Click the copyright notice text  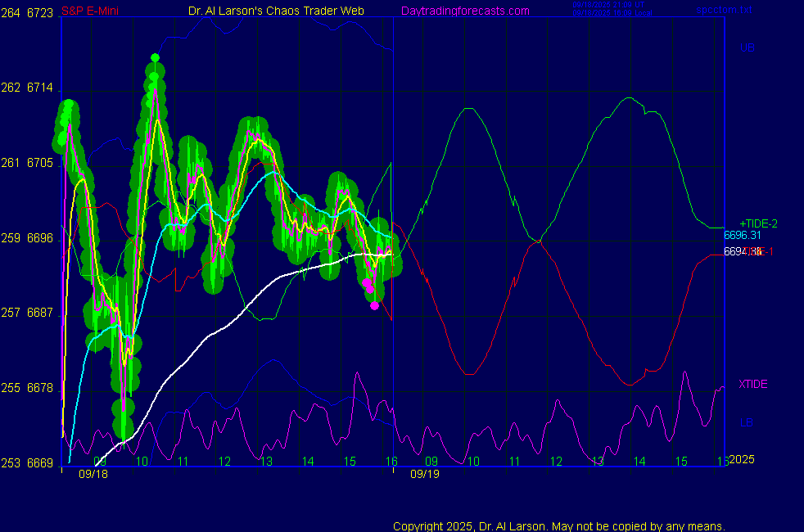tap(559, 525)
